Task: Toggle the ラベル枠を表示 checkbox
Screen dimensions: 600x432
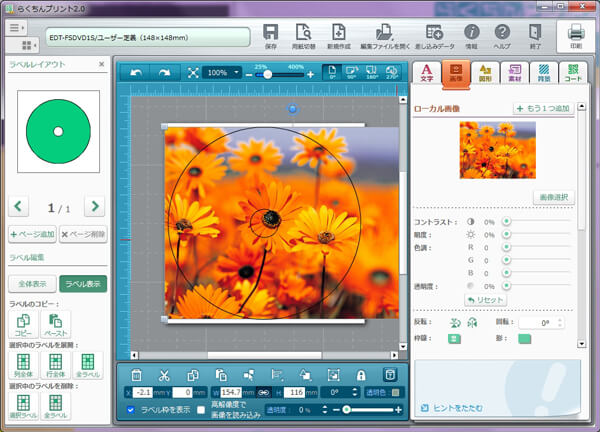Action: click(132, 410)
